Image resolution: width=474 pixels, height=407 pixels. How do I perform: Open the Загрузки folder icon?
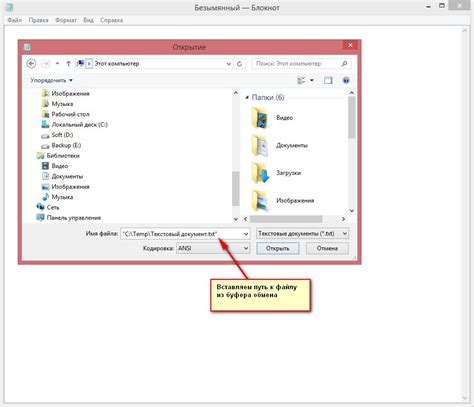[260, 173]
